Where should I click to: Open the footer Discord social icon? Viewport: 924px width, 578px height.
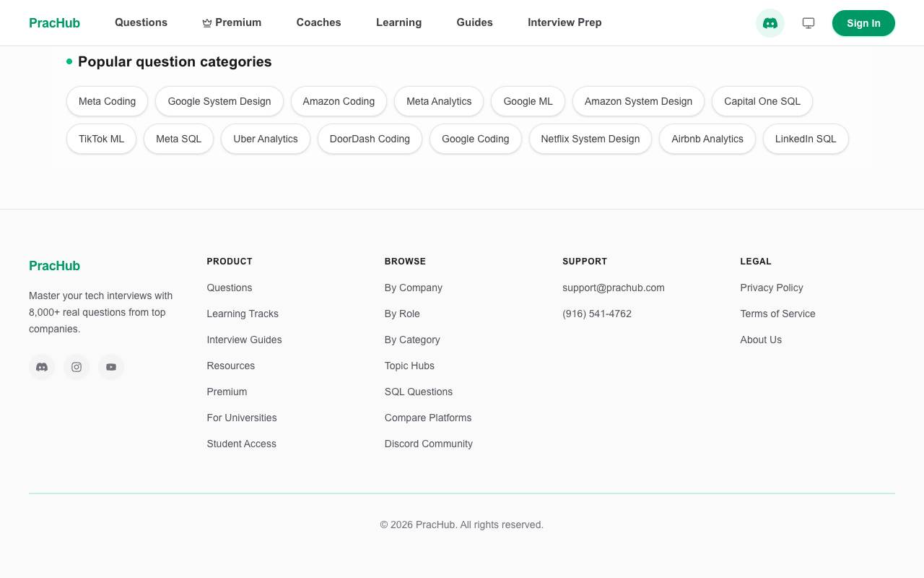tap(42, 367)
